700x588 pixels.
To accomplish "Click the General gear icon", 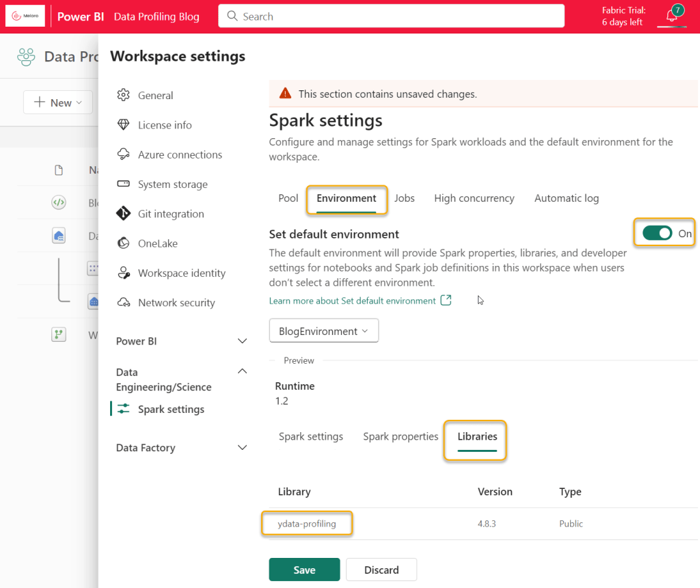I will pos(124,95).
